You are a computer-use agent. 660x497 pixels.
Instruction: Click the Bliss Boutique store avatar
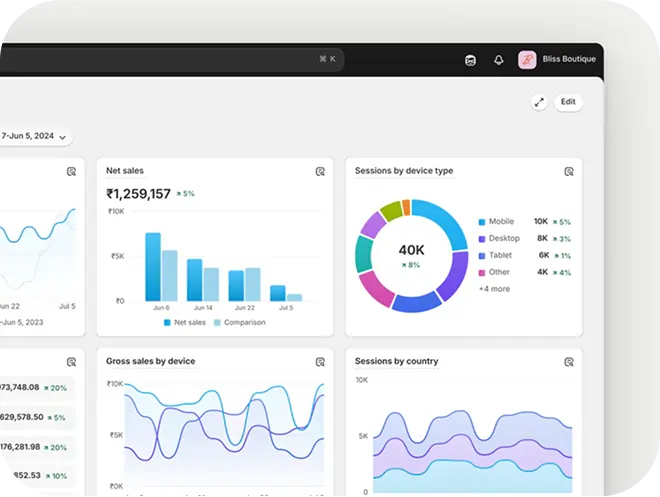tap(527, 60)
